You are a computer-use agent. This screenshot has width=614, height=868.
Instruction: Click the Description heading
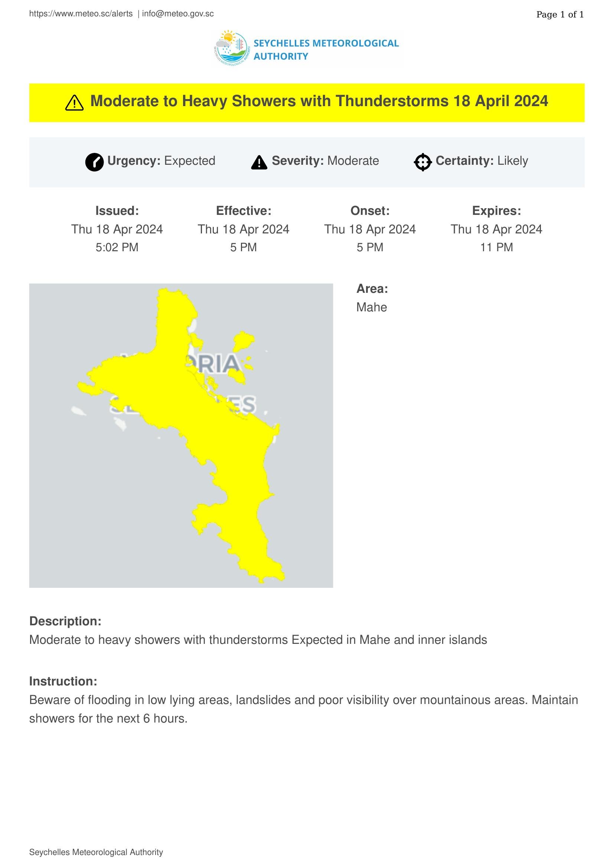(x=65, y=621)
